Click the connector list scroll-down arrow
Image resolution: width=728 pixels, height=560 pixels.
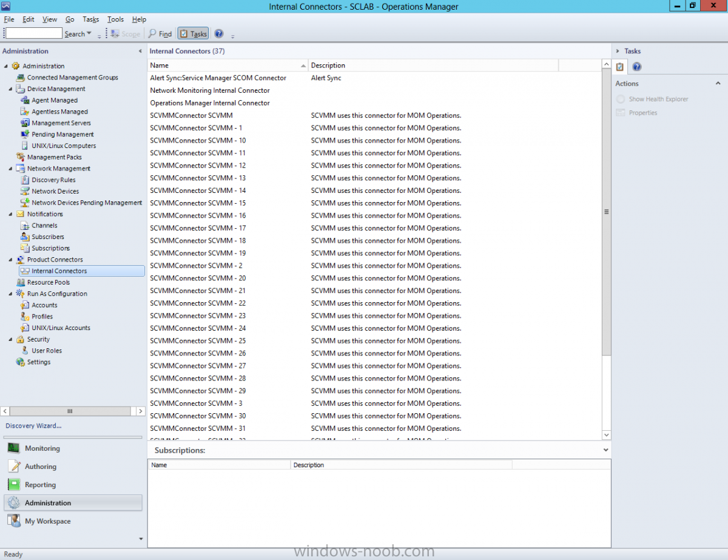click(606, 435)
